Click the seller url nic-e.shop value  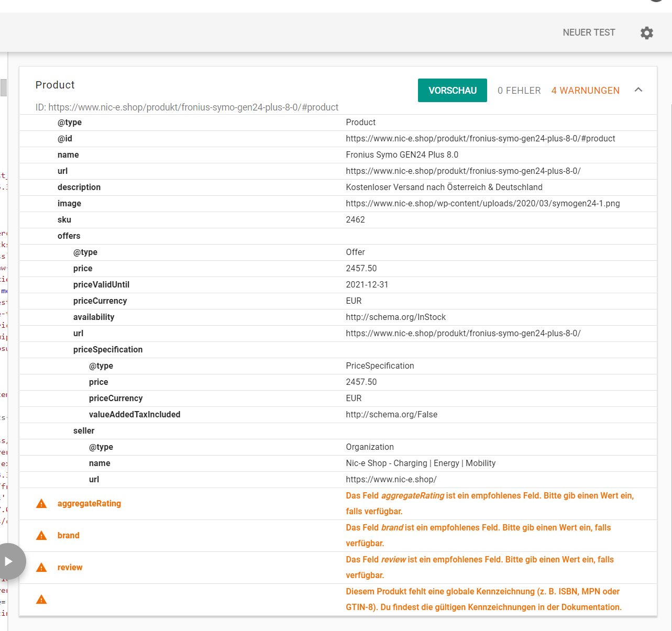click(391, 480)
